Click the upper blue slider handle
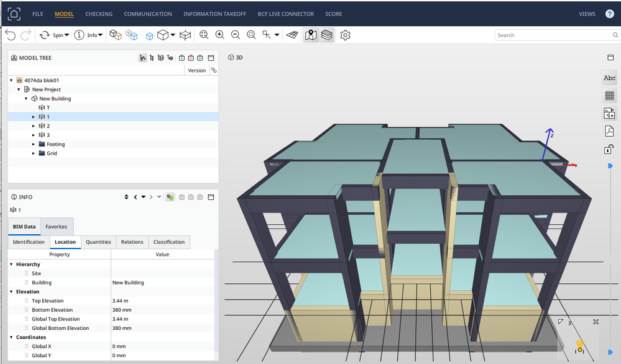 [609, 166]
